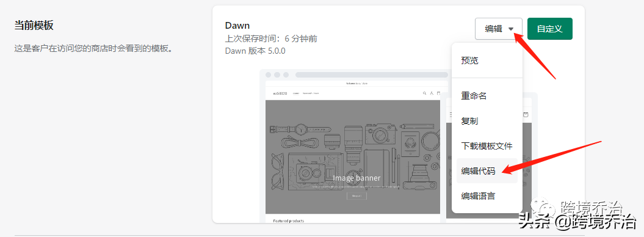
Task: Choose 重命名 in the menu
Action: 487,96
